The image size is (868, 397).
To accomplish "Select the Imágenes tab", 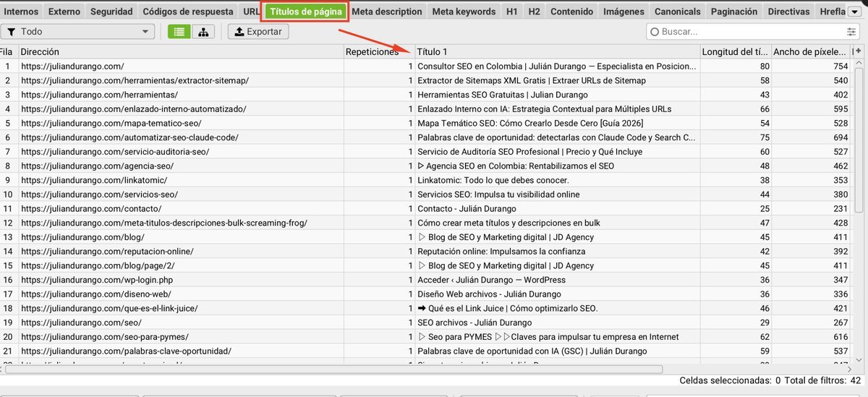I will 624,12.
